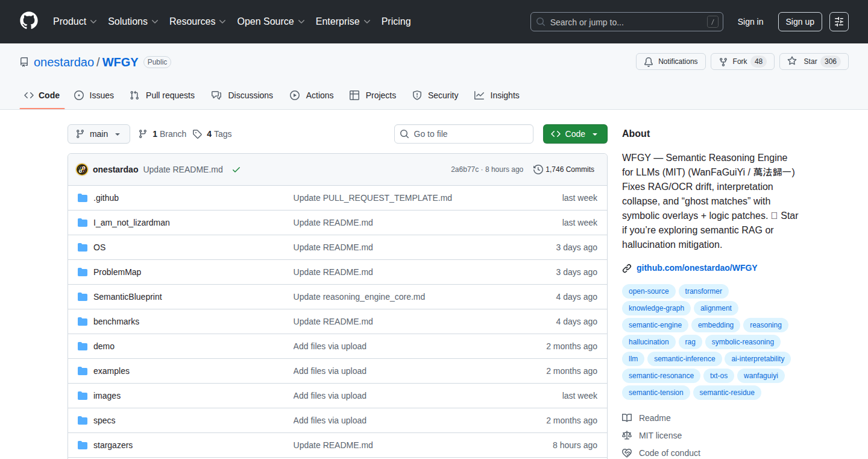Open the Update reasoning_engine_core.md commit message

(x=359, y=297)
